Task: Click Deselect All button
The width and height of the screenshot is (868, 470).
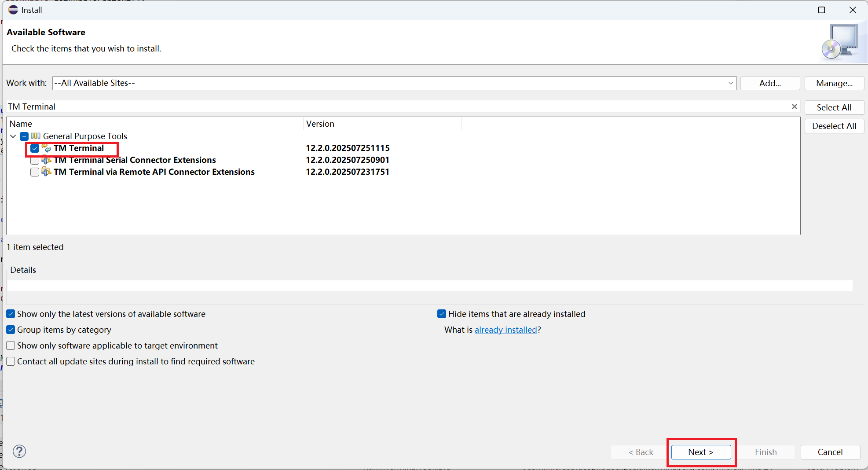Action: [x=834, y=126]
